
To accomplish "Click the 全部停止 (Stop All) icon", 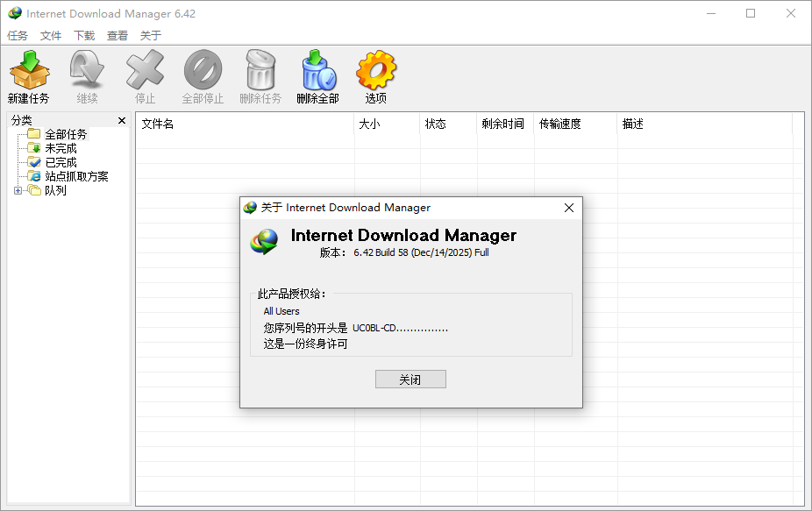I will (x=203, y=70).
